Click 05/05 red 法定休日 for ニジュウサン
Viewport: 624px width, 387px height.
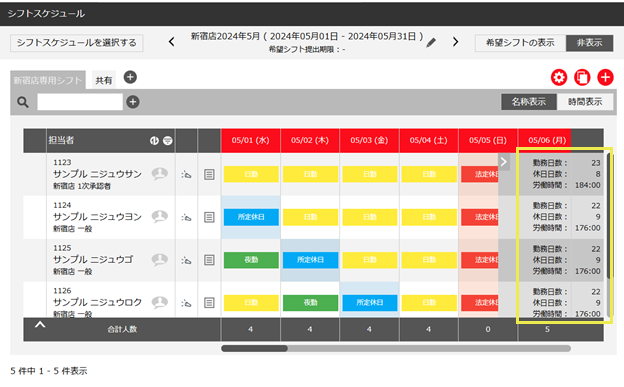[480, 174]
